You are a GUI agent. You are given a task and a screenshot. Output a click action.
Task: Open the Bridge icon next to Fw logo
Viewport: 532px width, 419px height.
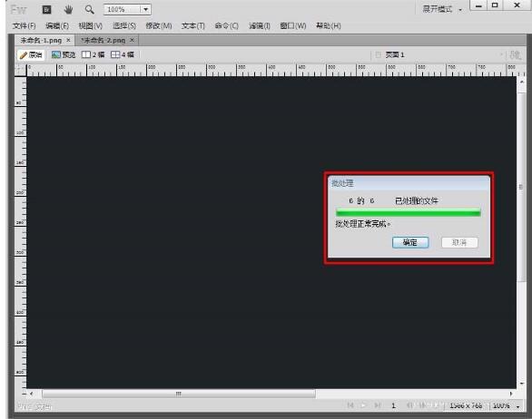(x=46, y=9)
